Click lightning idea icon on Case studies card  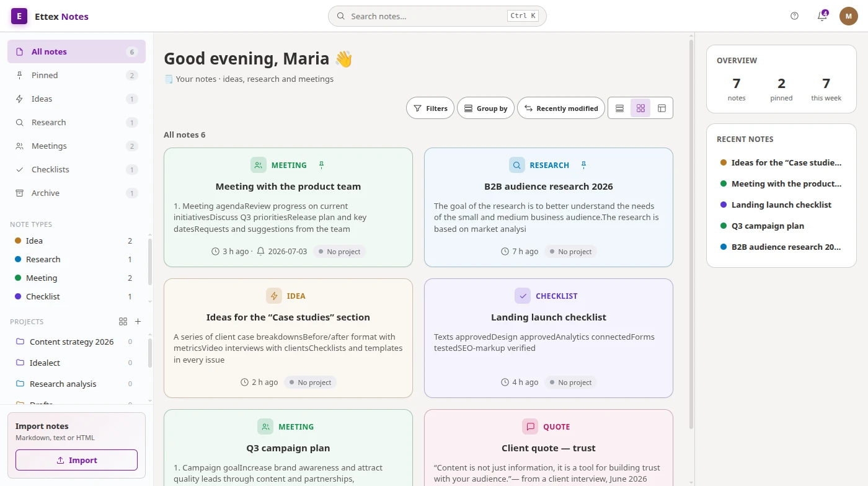pos(274,296)
